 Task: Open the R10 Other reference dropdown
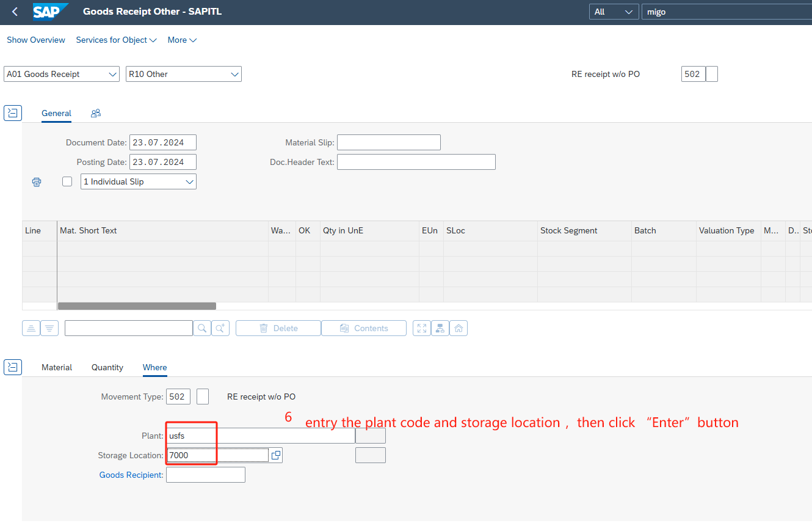click(184, 74)
